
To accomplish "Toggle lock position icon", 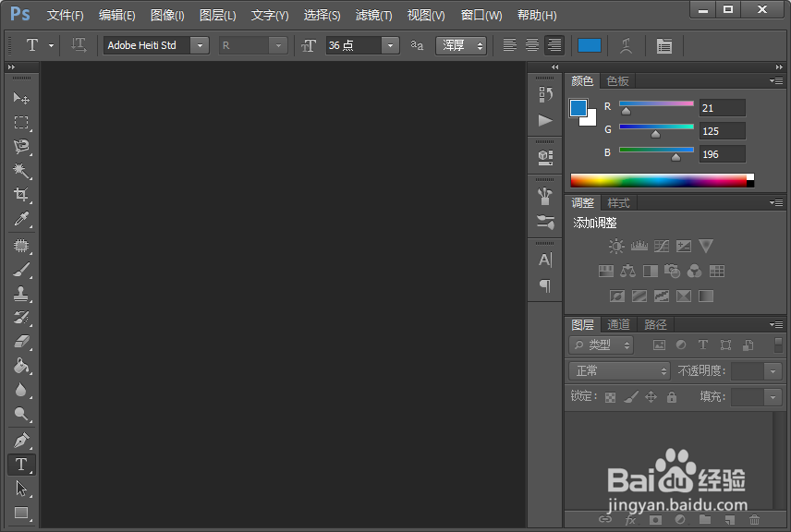I will click(651, 397).
